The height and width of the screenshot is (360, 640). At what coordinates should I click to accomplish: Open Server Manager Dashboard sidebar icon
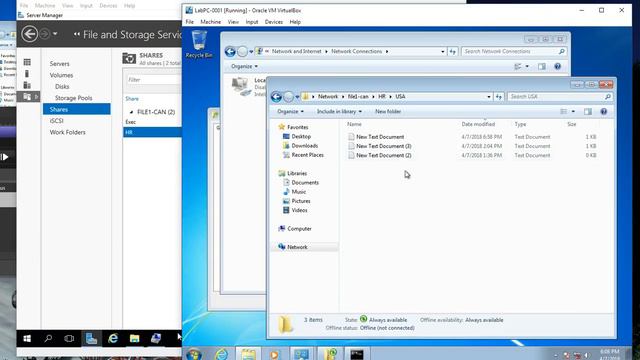(27, 62)
